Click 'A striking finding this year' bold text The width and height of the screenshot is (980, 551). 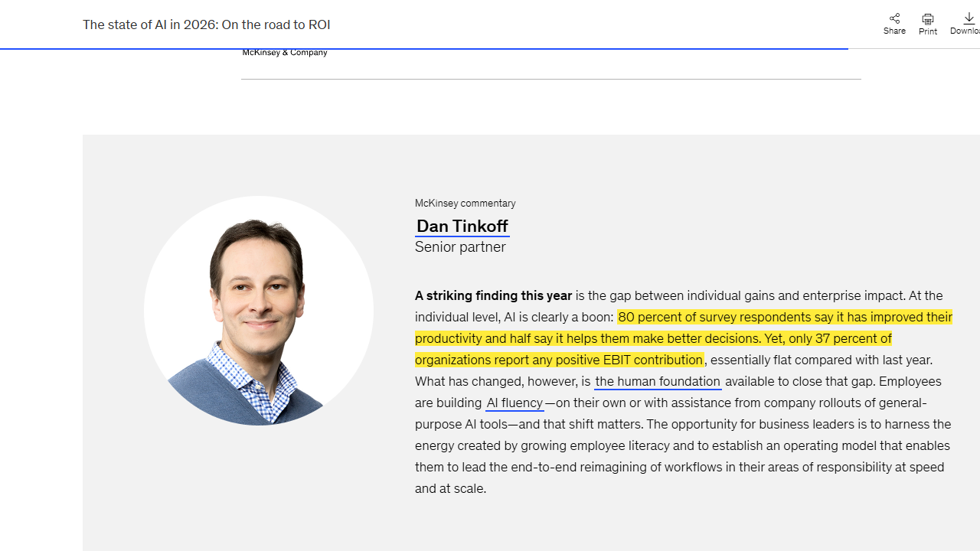click(493, 295)
